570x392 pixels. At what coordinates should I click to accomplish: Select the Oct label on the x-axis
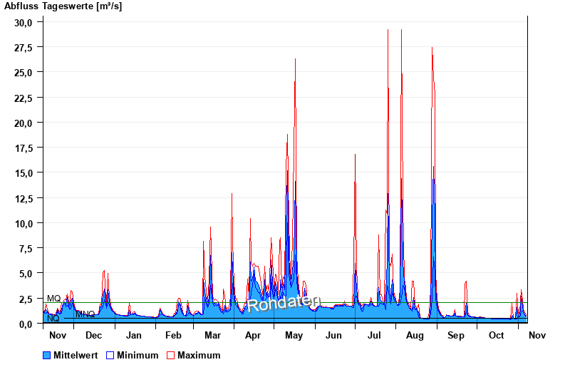(x=496, y=335)
